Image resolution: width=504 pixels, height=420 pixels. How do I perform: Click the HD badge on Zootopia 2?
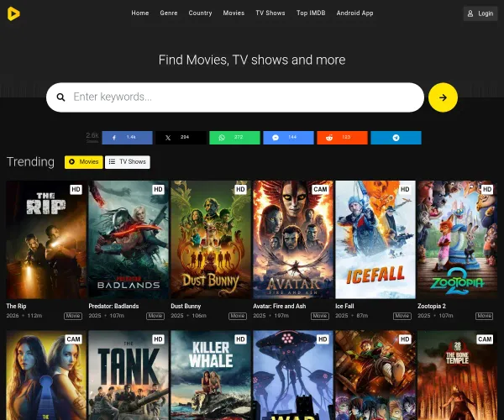[487, 189]
